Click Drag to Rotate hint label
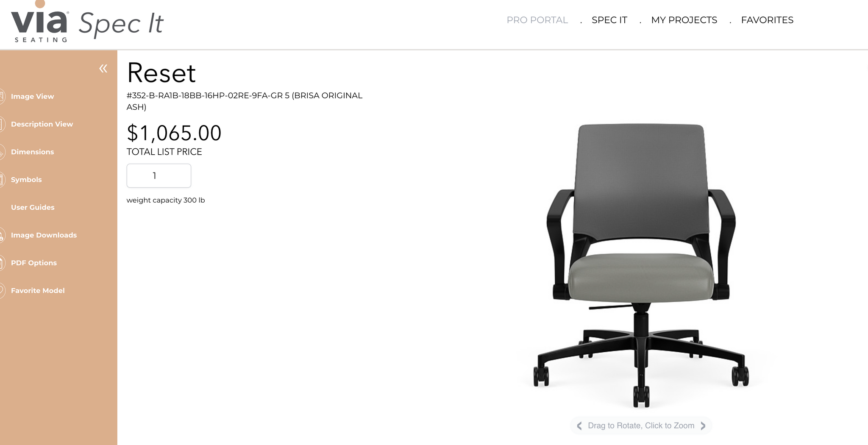This screenshot has height=445, width=868. [x=641, y=426]
